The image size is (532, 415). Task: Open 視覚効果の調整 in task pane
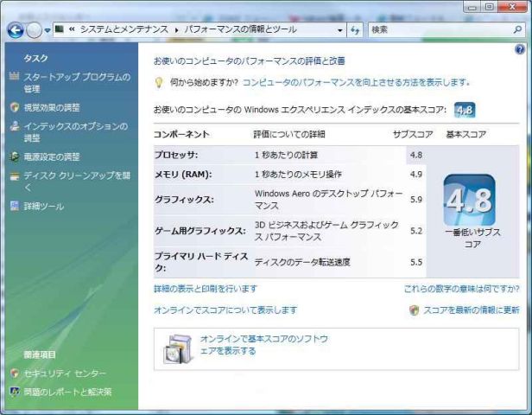(x=52, y=107)
